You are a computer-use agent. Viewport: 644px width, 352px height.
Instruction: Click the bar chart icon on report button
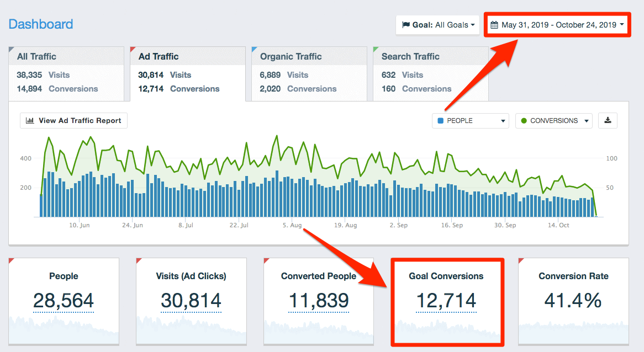tap(30, 121)
